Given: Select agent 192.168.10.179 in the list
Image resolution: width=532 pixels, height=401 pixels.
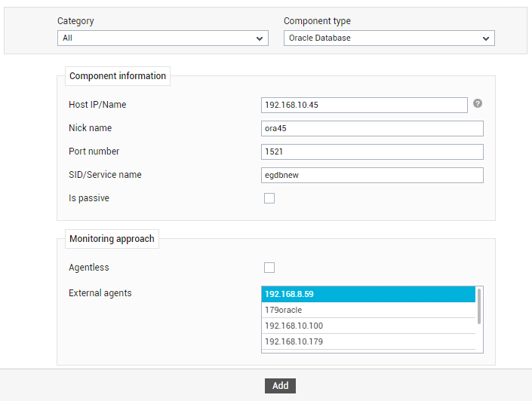Looking at the screenshot, I should point(368,341).
